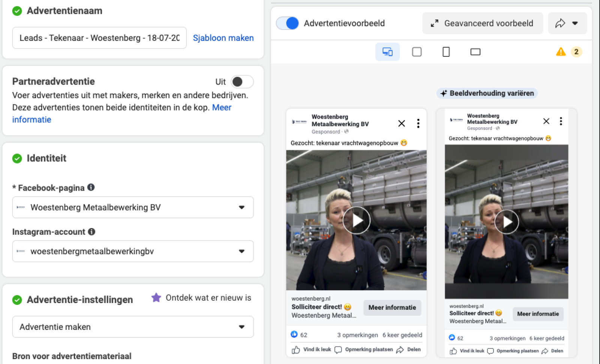Screen dimensions: 600x364
Task: Click the Beeldverhouding variëren button
Action: point(487,93)
